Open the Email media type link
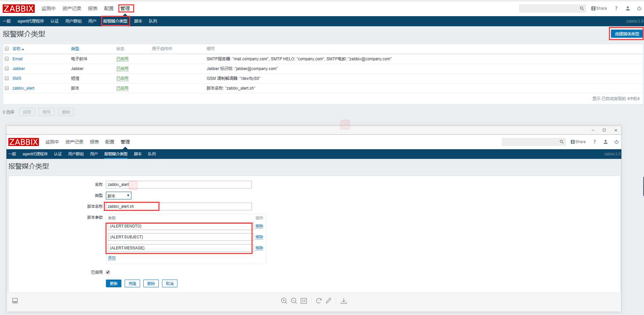 point(18,59)
